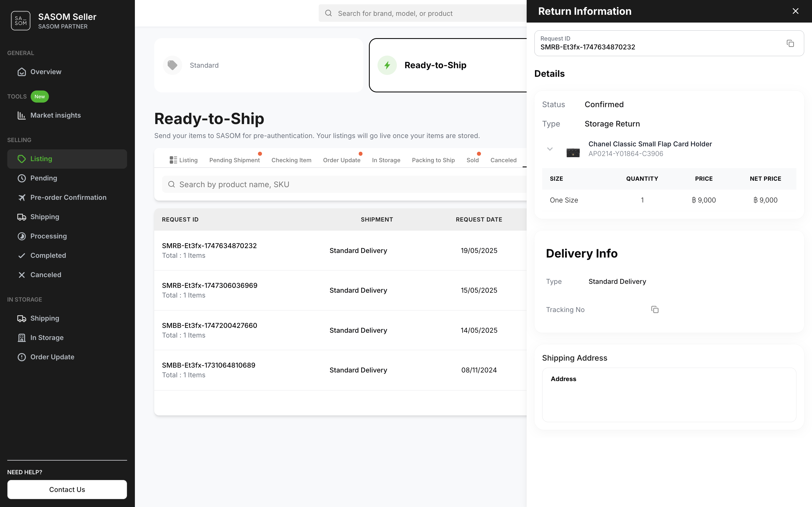Click the Contact Us button

coord(67,490)
